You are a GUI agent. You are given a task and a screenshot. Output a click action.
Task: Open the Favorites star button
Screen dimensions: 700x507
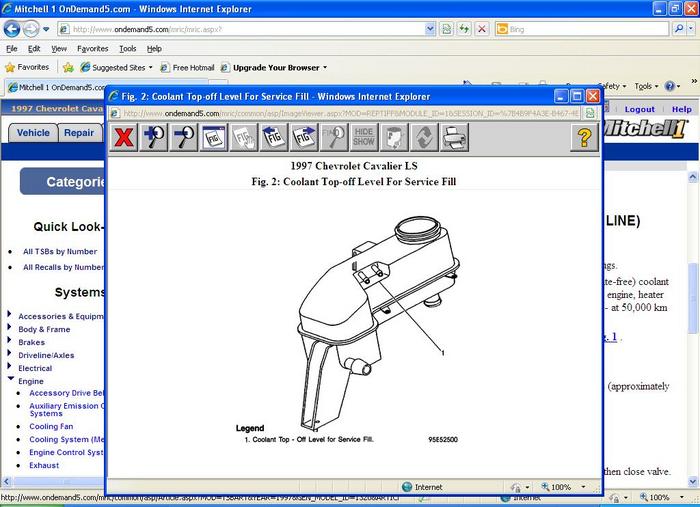click(x=27, y=67)
